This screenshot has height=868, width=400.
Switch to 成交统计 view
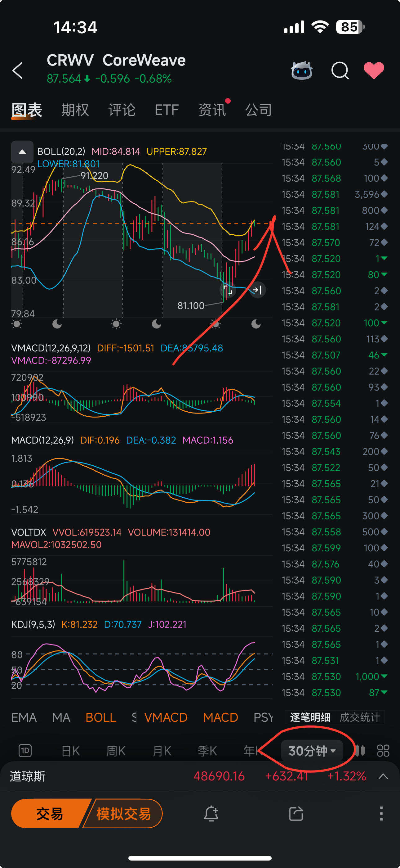click(359, 717)
